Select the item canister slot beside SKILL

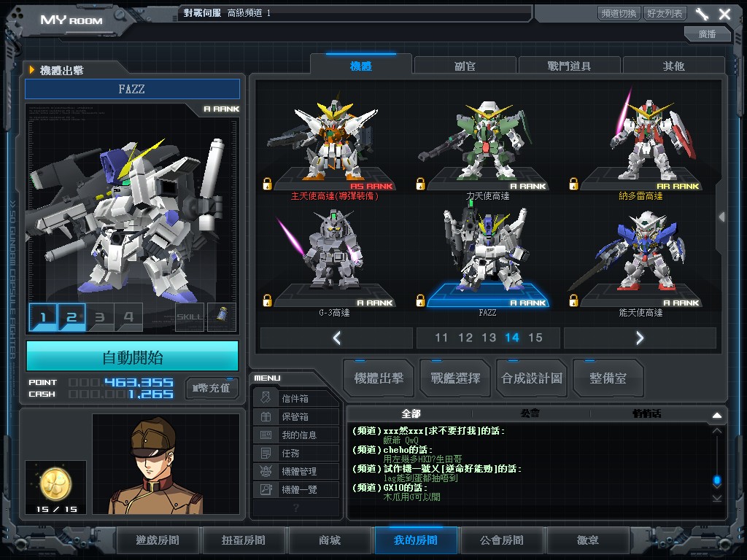[222, 317]
